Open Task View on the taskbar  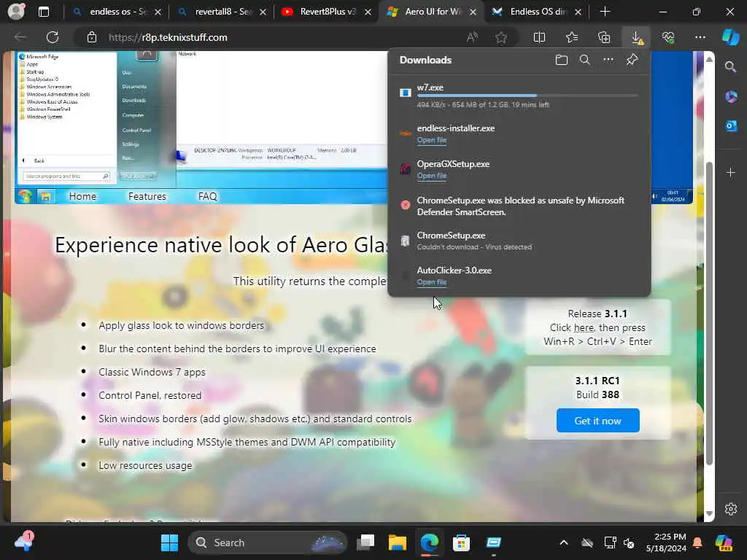(366, 542)
